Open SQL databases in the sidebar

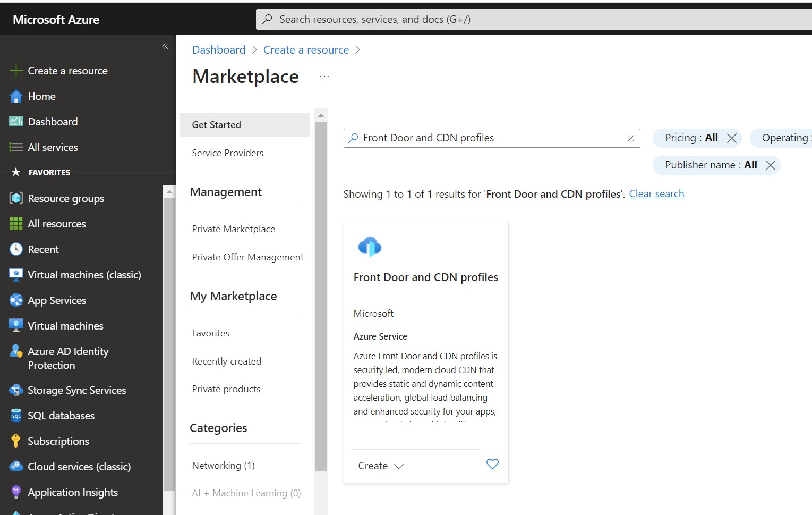61,416
